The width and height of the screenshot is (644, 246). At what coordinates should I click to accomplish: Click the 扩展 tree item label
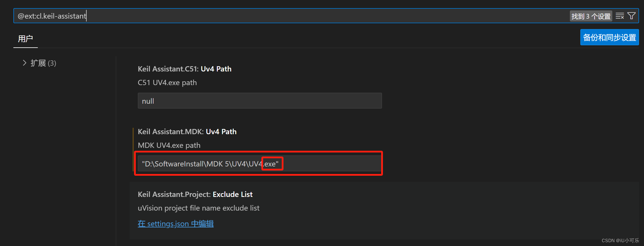39,63
